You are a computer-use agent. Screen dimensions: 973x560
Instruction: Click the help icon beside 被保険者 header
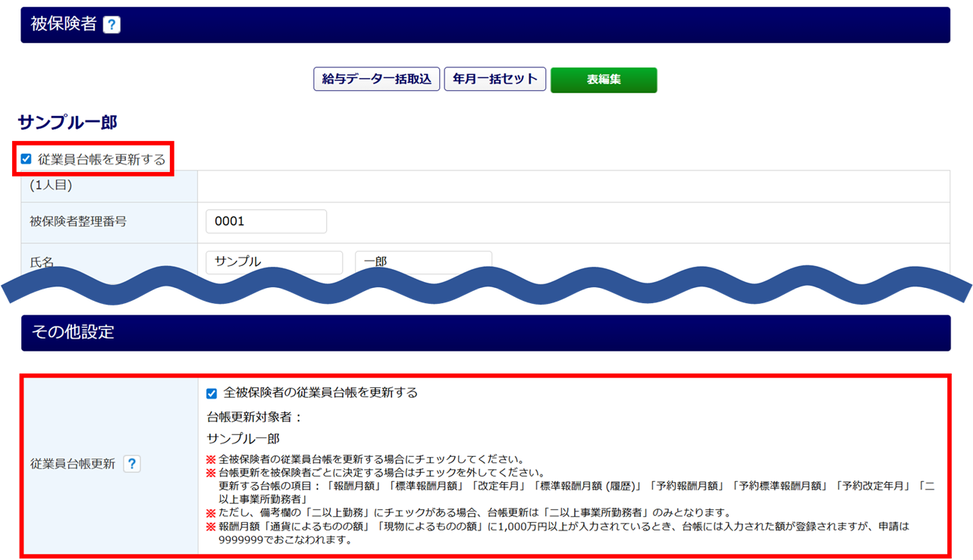(x=111, y=25)
